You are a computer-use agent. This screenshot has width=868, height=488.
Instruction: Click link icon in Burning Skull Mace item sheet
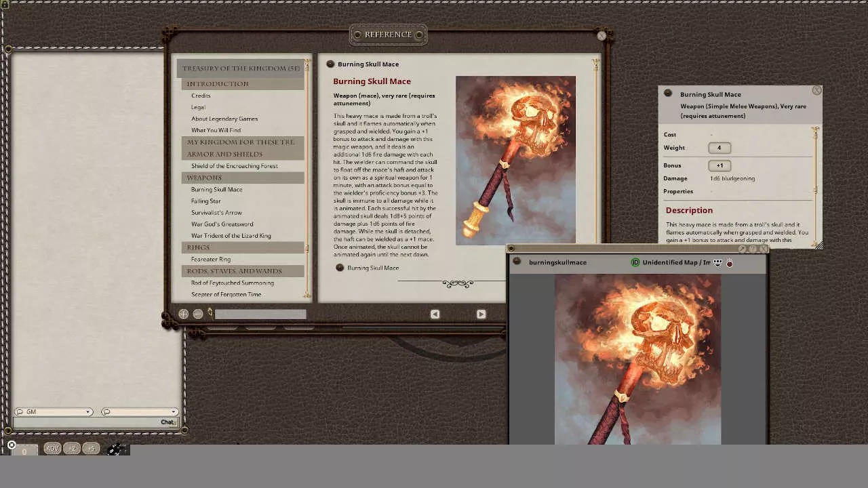(x=668, y=94)
